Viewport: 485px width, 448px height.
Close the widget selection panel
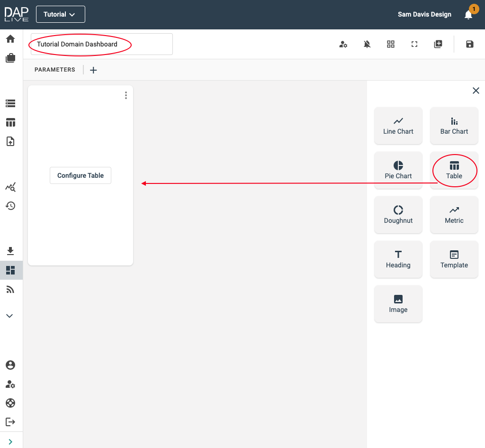pos(476,91)
